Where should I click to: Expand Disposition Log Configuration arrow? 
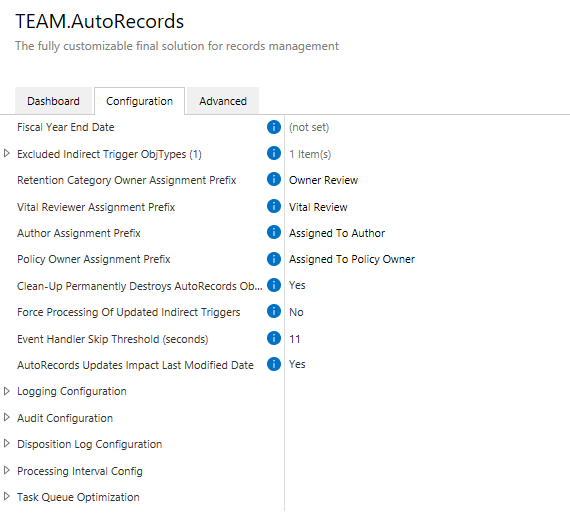click(7, 444)
